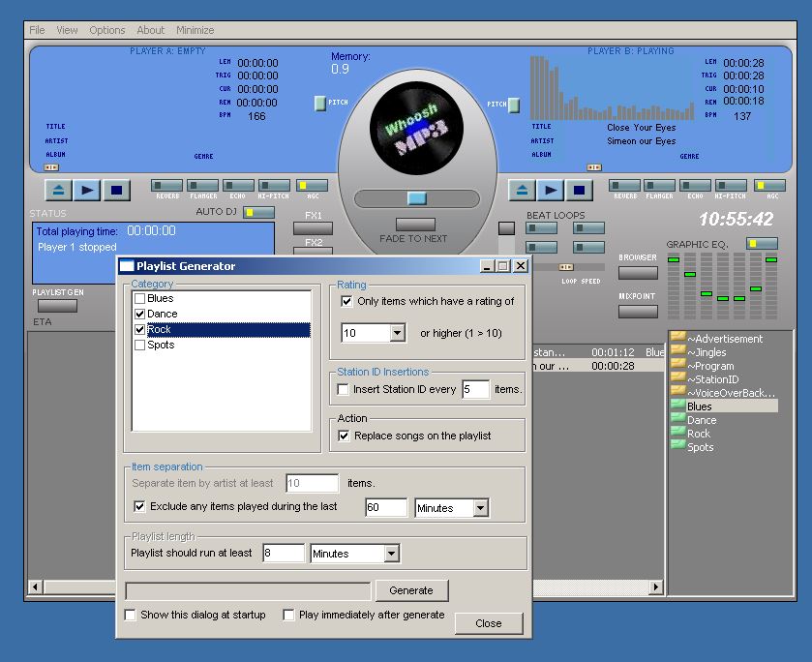The width and height of the screenshot is (812, 662).
Task: Click the Fade To Next button
Action: click(415, 225)
